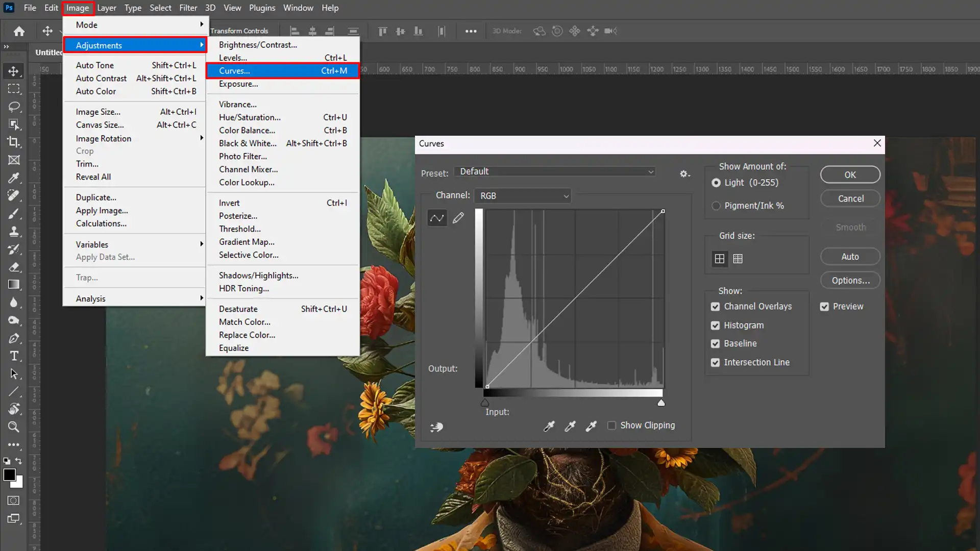Select the Gradient tool

14,285
